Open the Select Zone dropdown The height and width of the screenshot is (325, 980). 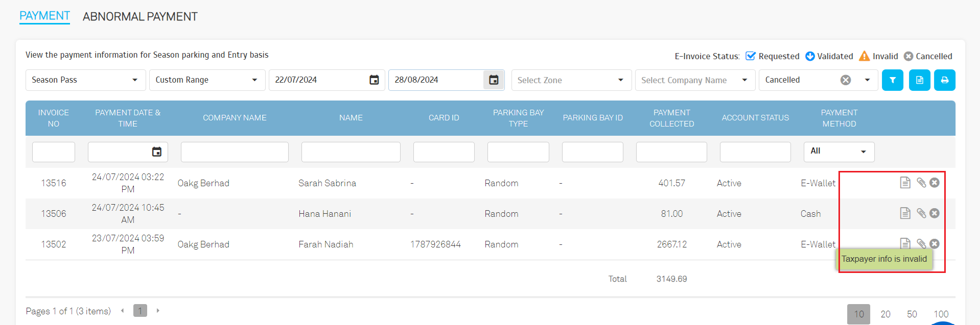pos(571,80)
